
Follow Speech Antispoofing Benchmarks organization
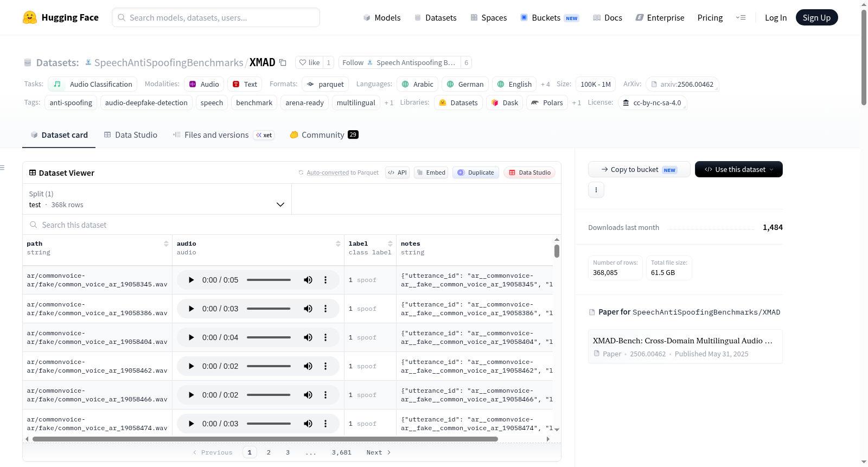coord(399,62)
